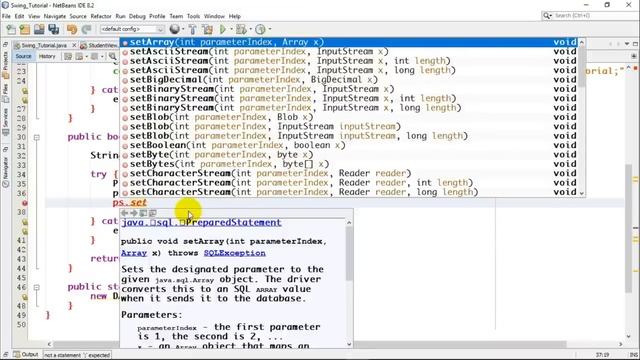
Task: Open the Window menu
Action: point(214,16)
